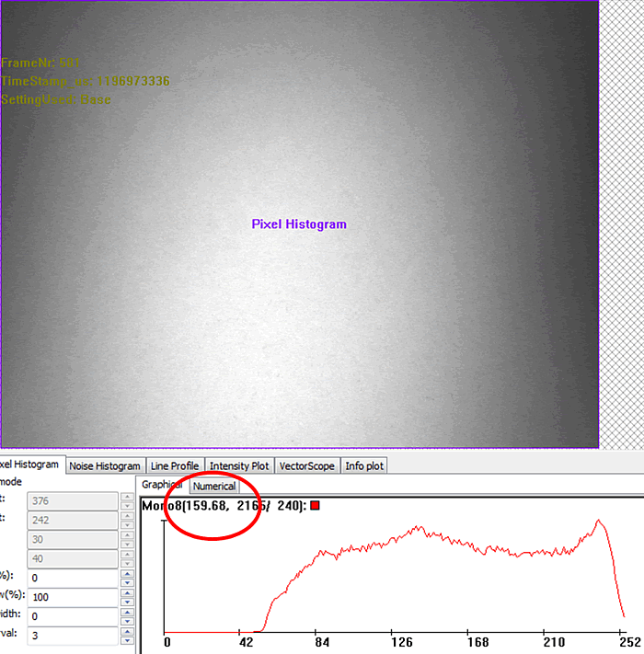
Task: Click the input field showing 100
Action: 72,597
